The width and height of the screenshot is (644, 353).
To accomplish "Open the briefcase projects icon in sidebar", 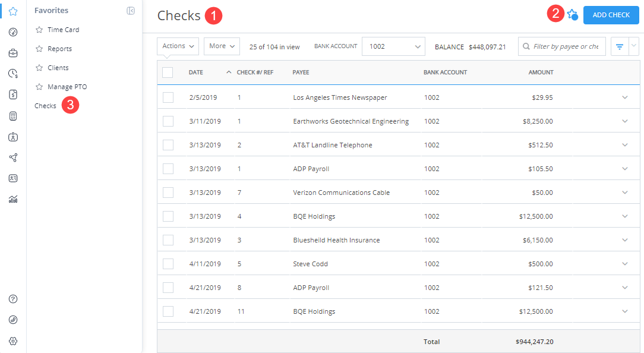I will (13, 53).
